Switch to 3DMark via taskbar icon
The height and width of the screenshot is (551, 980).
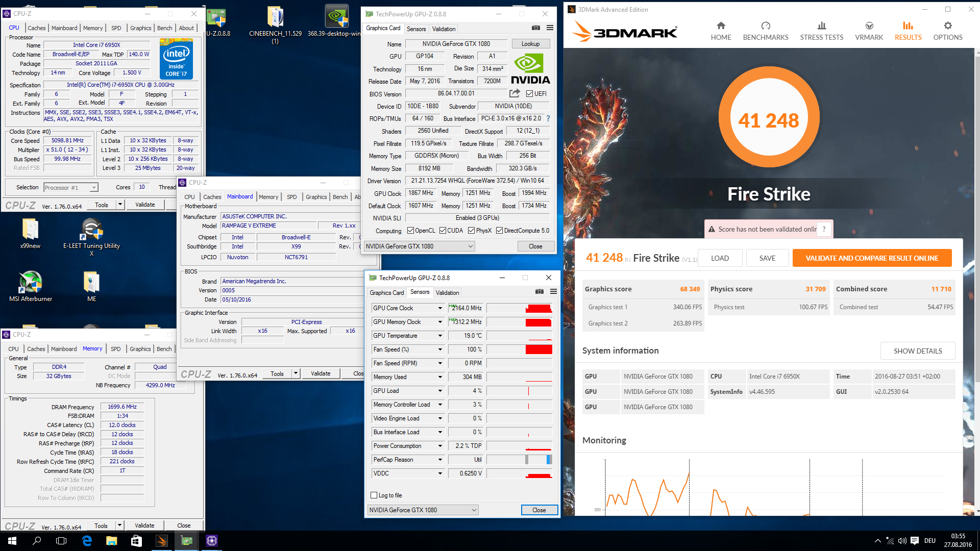coord(162,541)
